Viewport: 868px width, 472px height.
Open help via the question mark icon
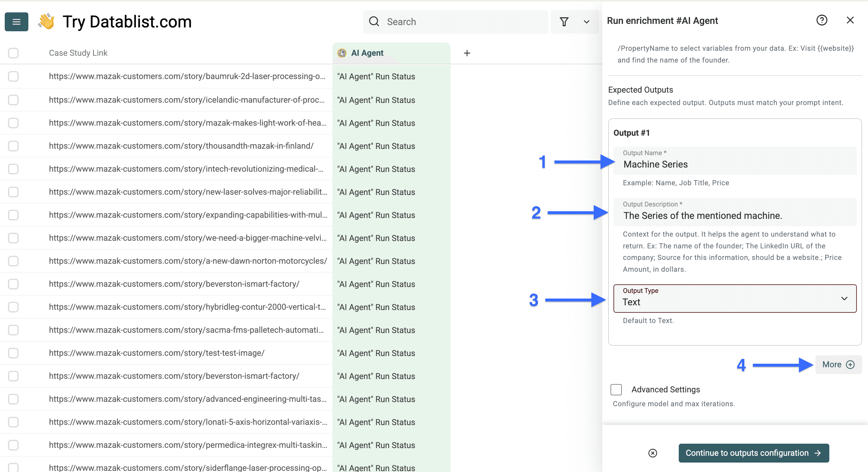click(822, 20)
